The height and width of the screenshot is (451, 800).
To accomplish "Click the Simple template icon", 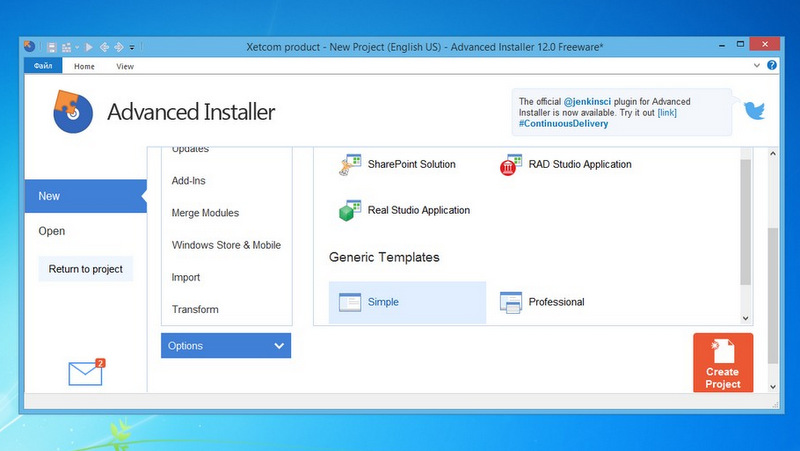I will [x=350, y=302].
